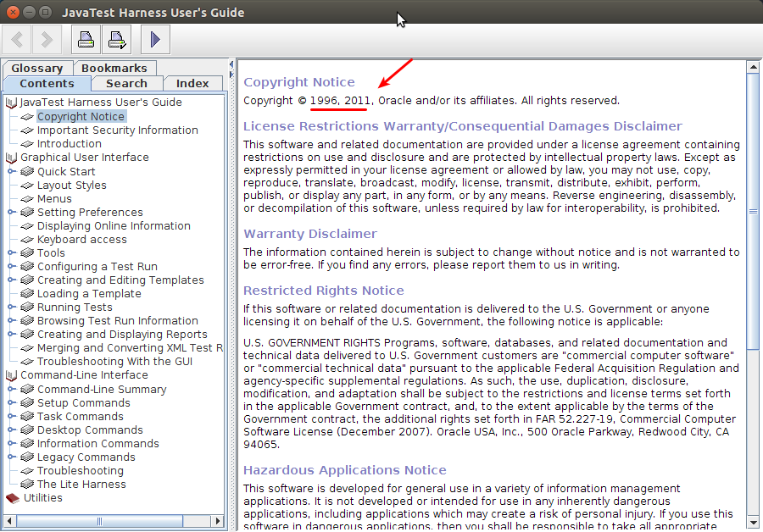Select Important Security Information topic

117,130
